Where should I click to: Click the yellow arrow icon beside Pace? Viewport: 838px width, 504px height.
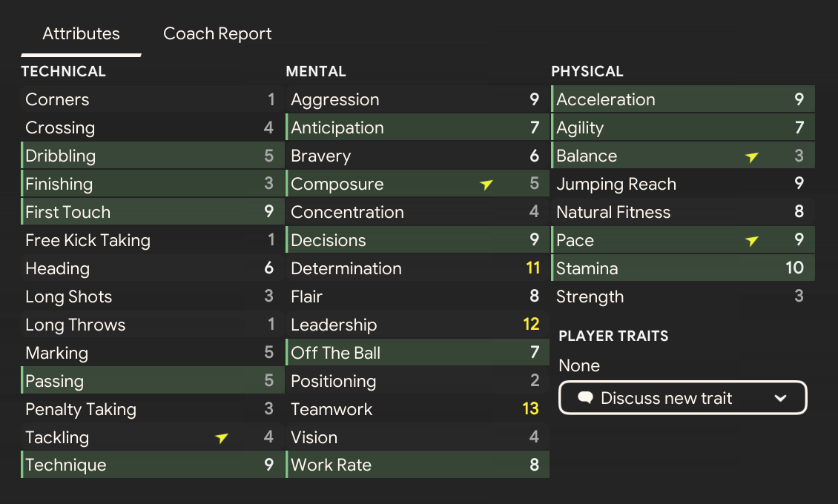pos(752,241)
